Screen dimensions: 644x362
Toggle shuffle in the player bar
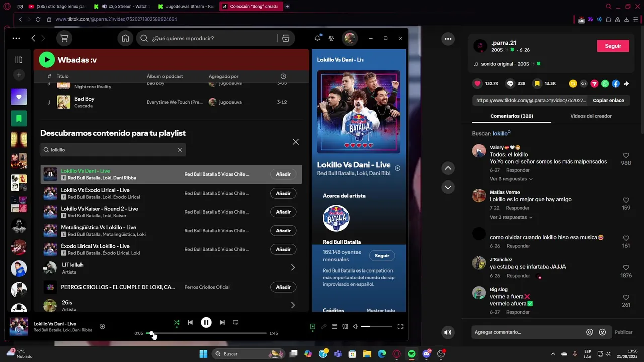[x=177, y=323]
